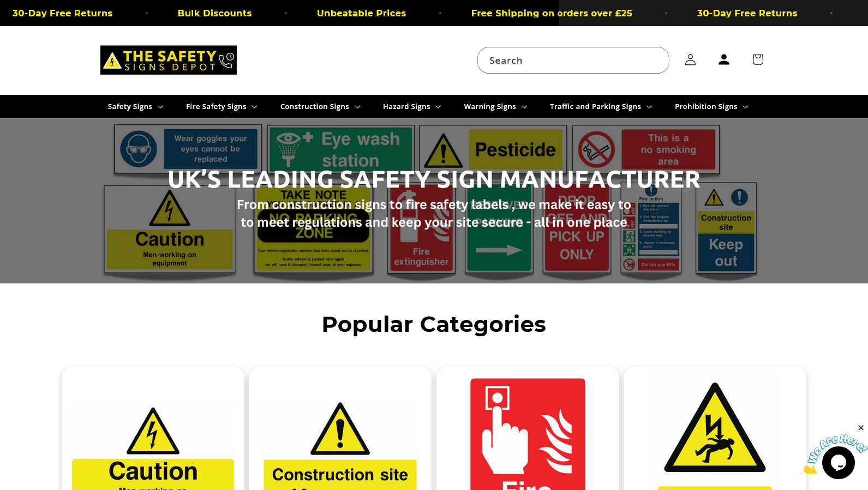Dismiss the 'We Are Here' chat prompt
This screenshot has height=490, width=868.
(861, 428)
